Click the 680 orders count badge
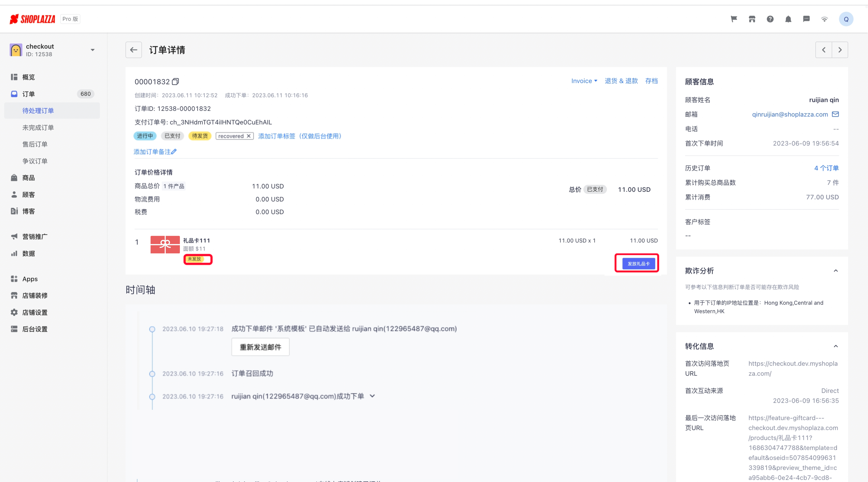 [86, 94]
